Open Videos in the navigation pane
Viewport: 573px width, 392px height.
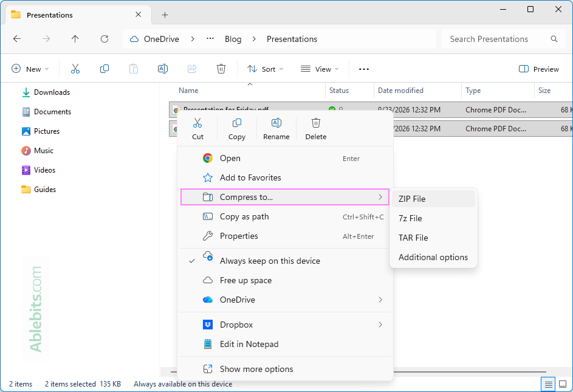tap(38, 170)
